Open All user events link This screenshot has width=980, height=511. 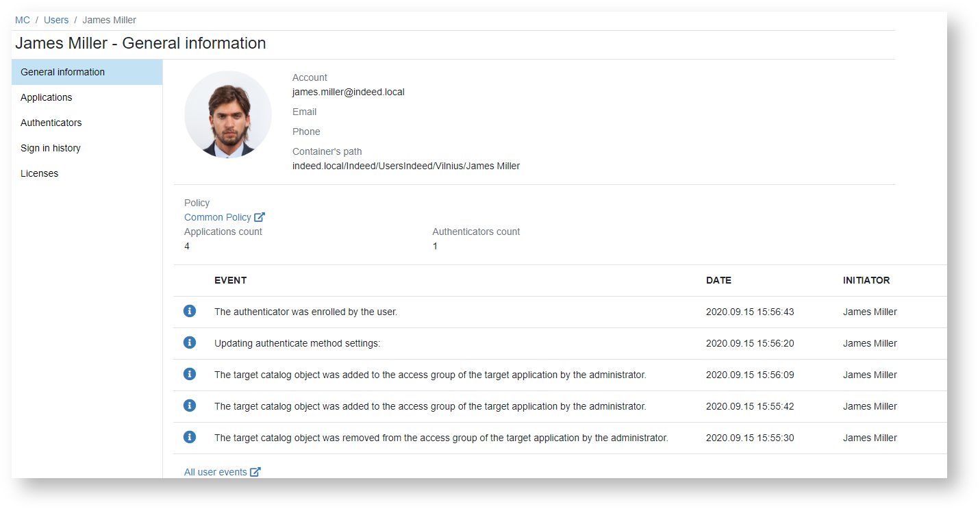[x=215, y=472]
